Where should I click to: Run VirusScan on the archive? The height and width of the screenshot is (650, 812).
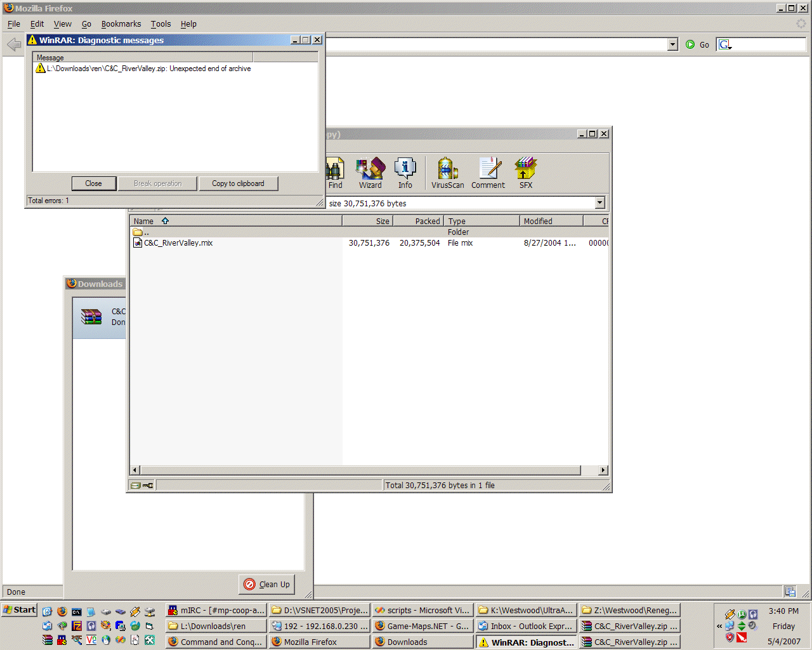[x=447, y=173]
